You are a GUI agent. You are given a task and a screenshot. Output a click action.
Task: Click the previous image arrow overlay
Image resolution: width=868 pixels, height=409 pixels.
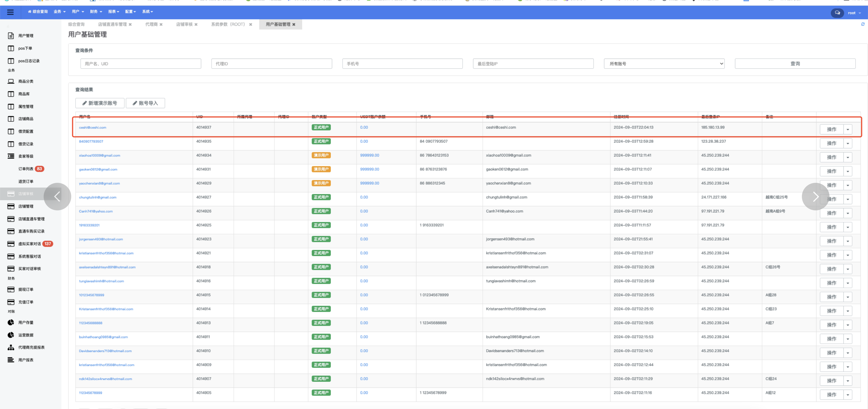point(57,197)
